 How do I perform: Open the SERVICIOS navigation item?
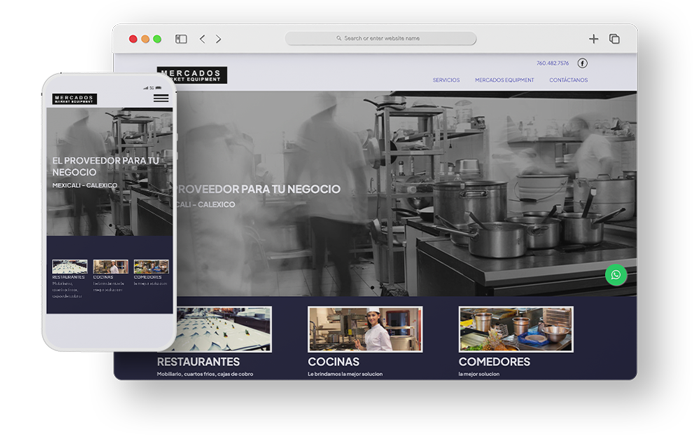click(446, 80)
